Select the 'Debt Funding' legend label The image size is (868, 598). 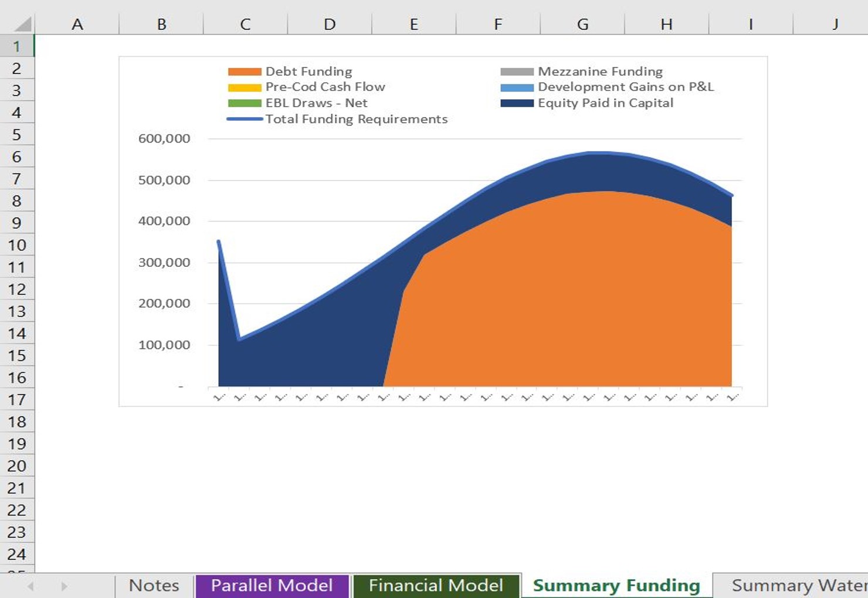(308, 72)
